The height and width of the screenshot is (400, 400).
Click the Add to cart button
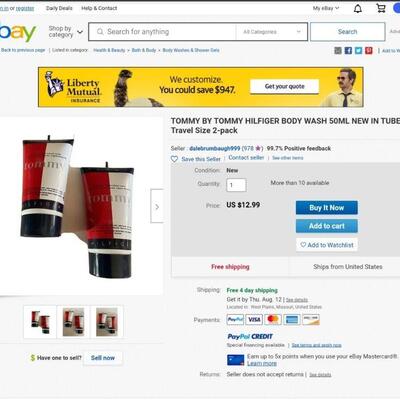327,226
